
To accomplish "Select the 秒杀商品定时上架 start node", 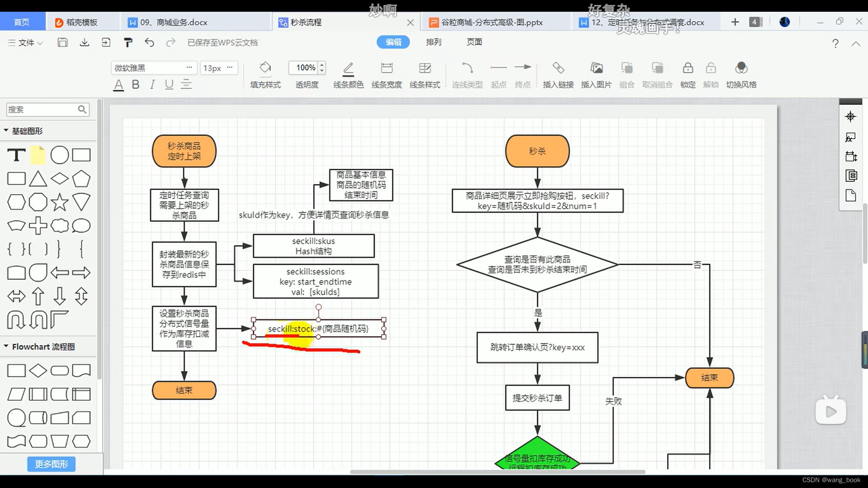I will pos(184,151).
